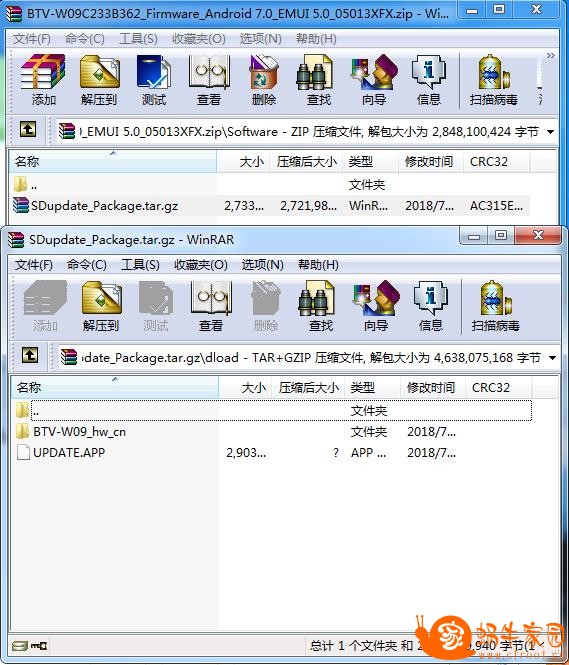Sort by CRC32 in SDupdate_Package window
The height and width of the screenshot is (665, 569).
pyautogui.click(x=499, y=387)
